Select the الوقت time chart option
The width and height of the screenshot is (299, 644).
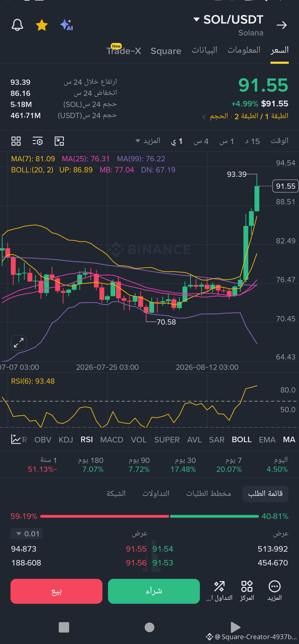280,141
